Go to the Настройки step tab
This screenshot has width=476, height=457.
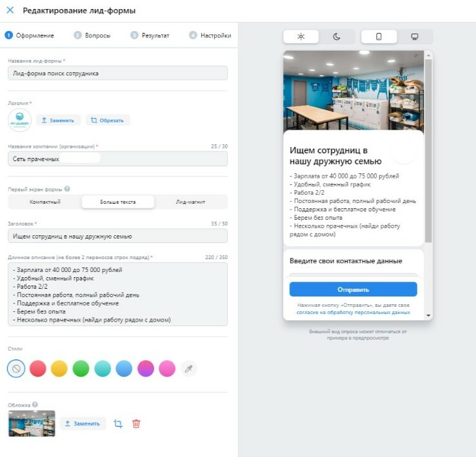[210, 35]
